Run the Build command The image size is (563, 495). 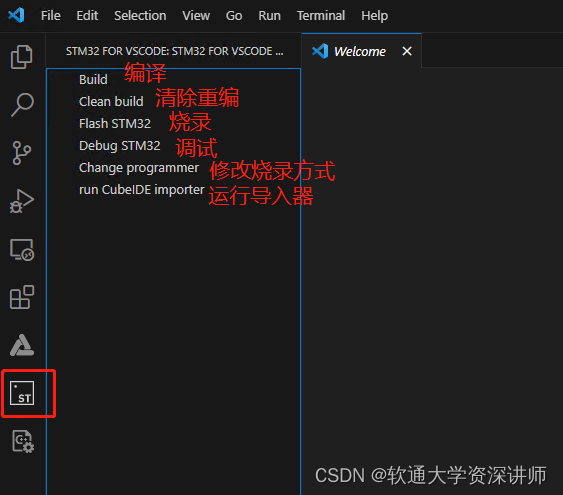[93, 79]
